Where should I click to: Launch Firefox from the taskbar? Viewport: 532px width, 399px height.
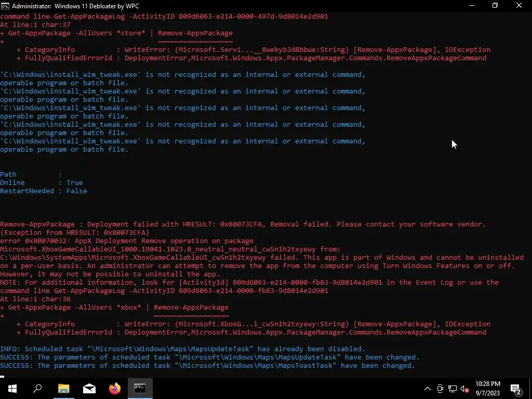point(115,389)
